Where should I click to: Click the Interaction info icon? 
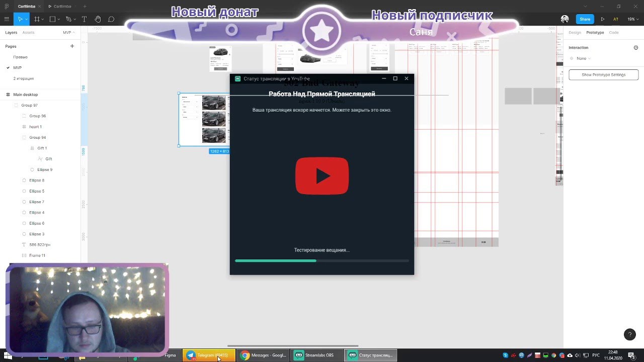pyautogui.click(x=636, y=48)
